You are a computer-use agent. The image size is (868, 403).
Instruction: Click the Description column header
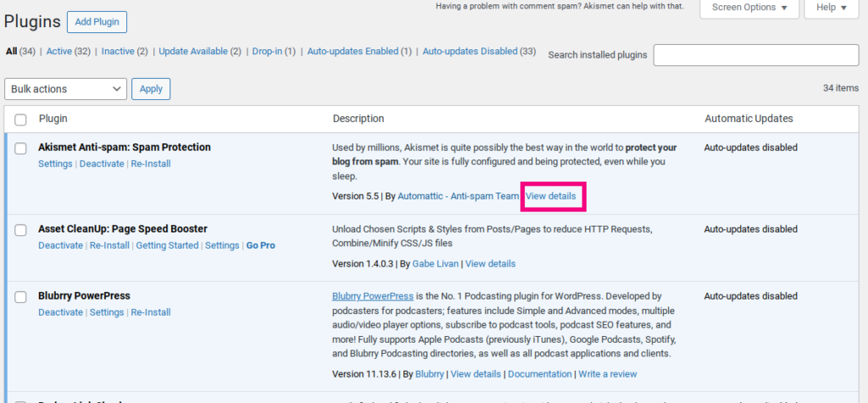(359, 119)
